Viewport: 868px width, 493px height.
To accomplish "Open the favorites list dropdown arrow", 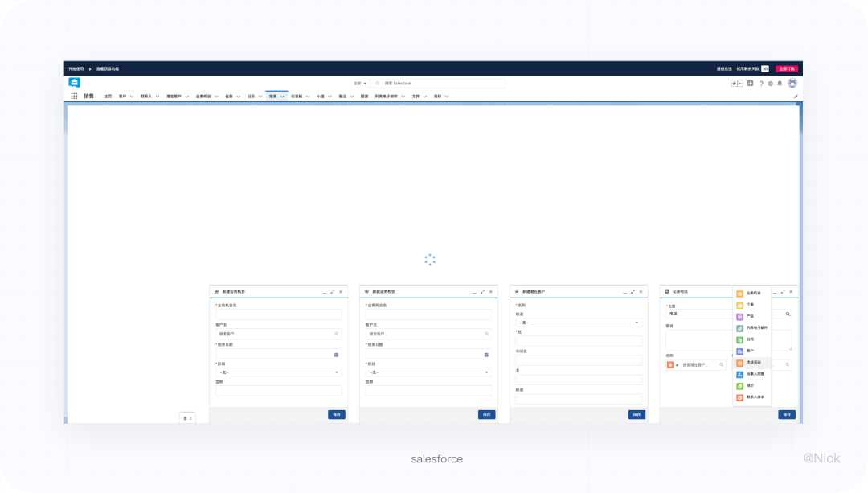I will pos(740,83).
